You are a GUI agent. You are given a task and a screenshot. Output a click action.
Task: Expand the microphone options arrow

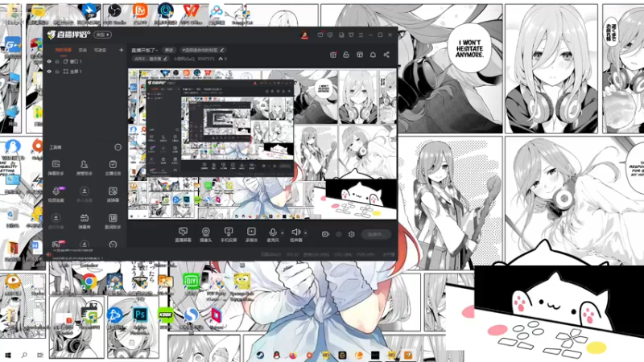tap(283, 232)
